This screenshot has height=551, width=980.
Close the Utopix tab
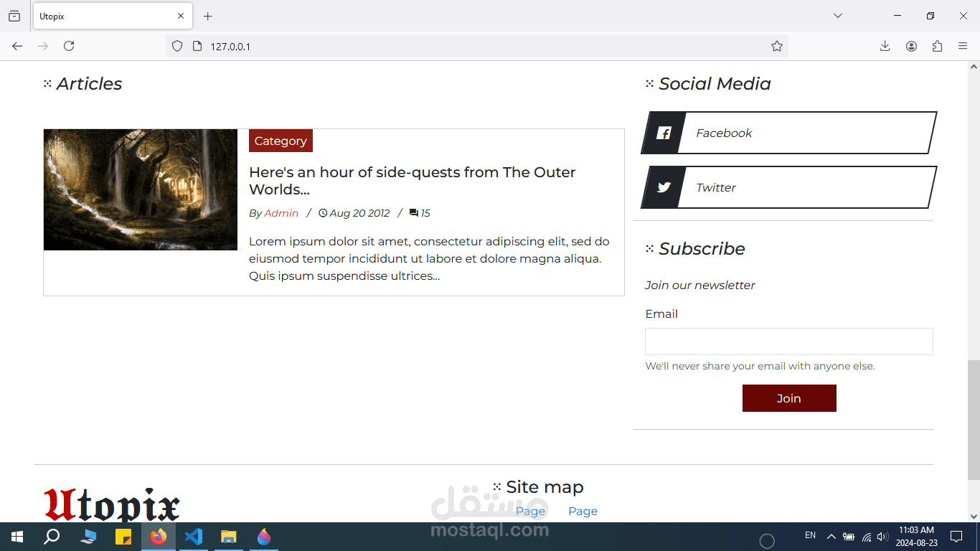(x=181, y=16)
